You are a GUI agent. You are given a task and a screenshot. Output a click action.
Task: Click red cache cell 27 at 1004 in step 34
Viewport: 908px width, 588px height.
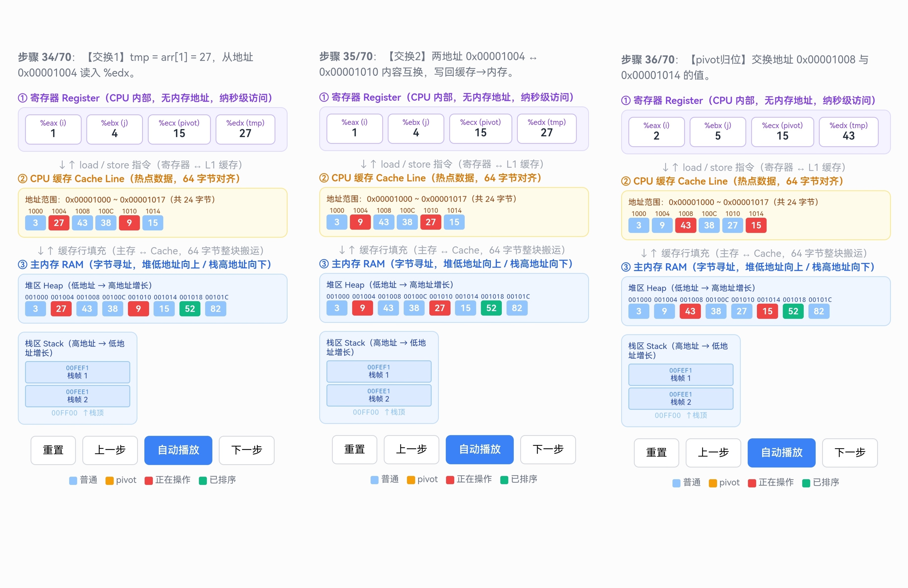coord(59,223)
